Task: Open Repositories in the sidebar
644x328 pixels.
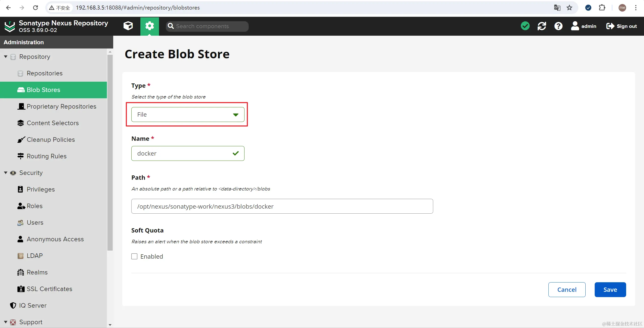Action: (45, 73)
